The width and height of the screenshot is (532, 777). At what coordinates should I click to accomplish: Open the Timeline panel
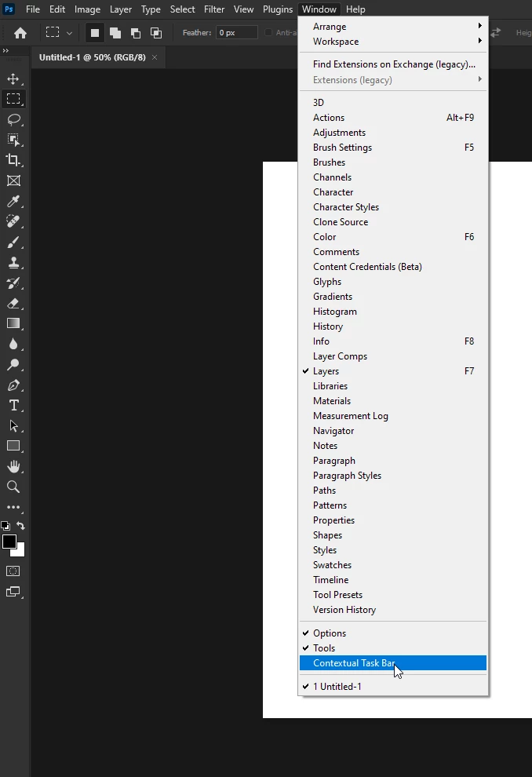(x=393, y=580)
